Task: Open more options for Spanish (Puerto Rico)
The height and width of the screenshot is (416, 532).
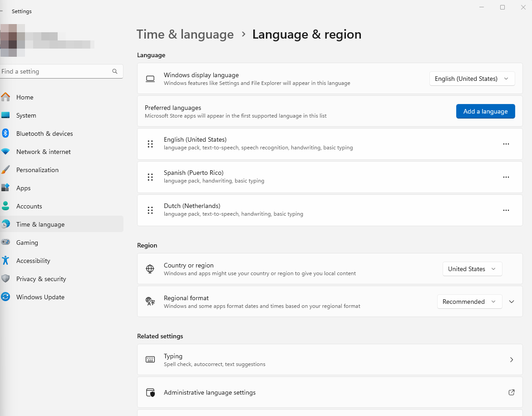Action: click(506, 177)
